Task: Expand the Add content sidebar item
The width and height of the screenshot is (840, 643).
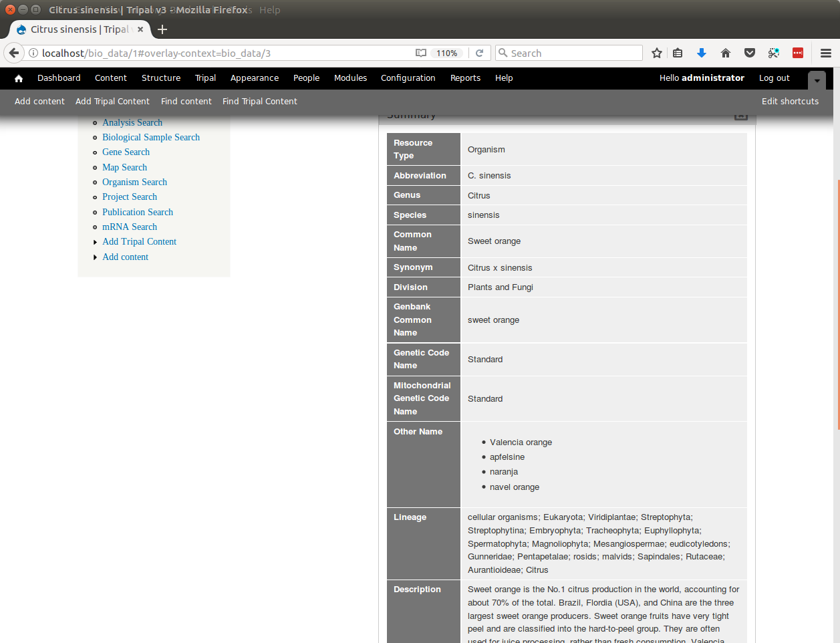Action: [x=125, y=257]
